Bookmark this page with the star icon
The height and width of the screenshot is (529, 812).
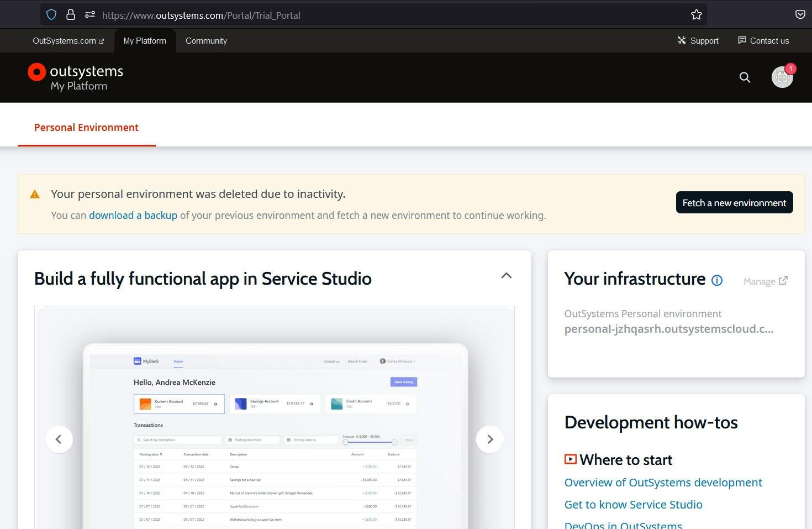coord(697,15)
